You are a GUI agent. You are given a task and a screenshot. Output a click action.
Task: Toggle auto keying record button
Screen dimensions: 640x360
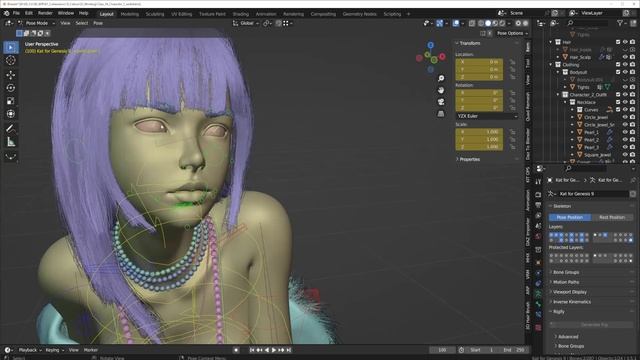[236, 350]
